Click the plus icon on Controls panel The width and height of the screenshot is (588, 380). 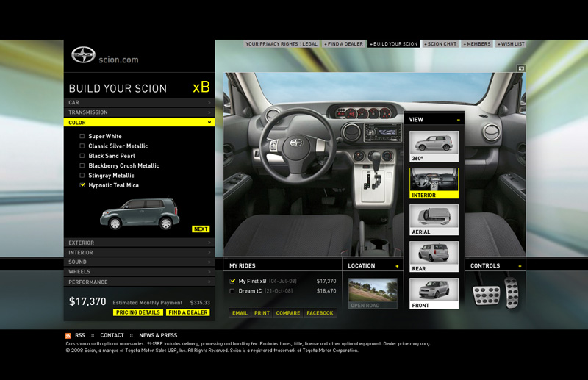pos(520,266)
